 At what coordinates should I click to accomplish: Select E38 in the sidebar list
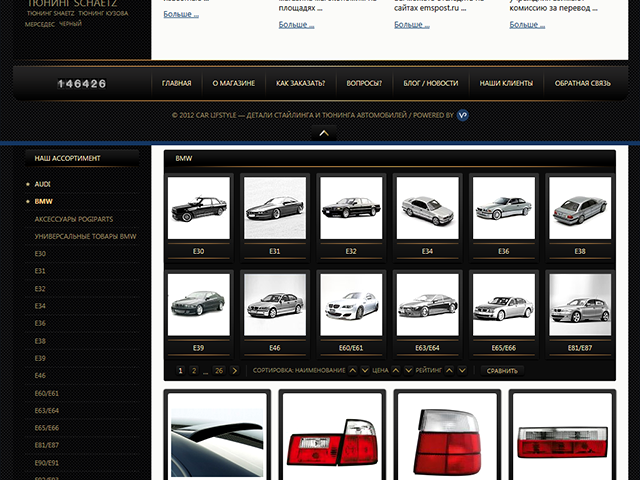point(40,341)
